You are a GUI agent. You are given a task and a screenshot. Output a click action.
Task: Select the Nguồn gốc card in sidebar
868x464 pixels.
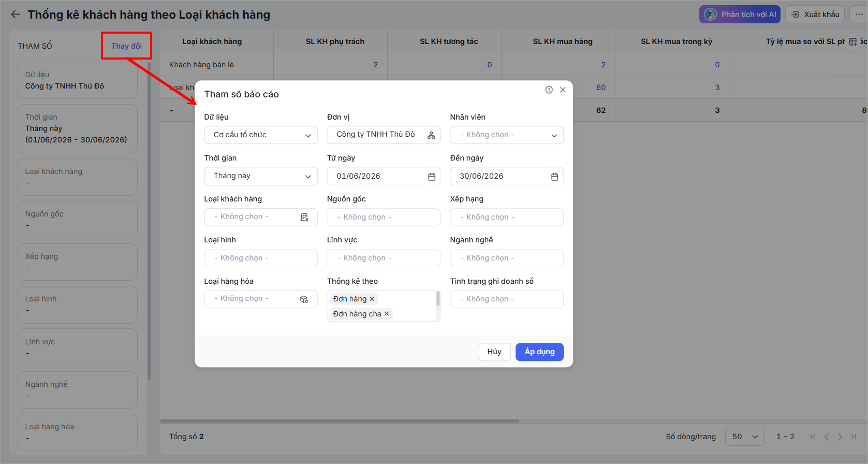[x=78, y=220]
